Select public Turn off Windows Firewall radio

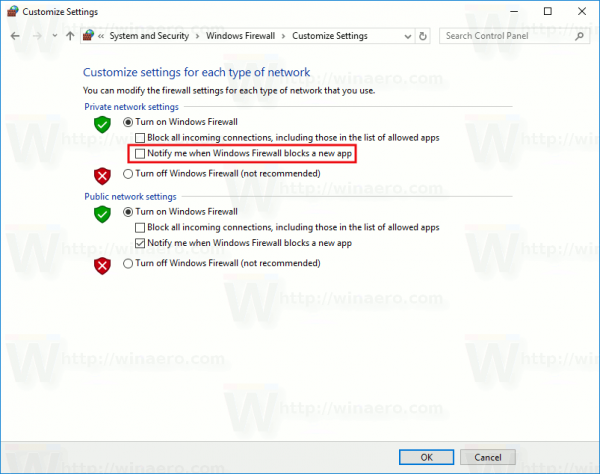pyautogui.click(x=128, y=263)
